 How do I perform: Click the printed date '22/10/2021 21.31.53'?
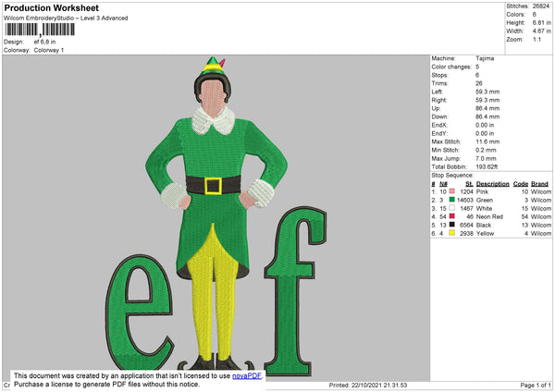(x=379, y=385)
